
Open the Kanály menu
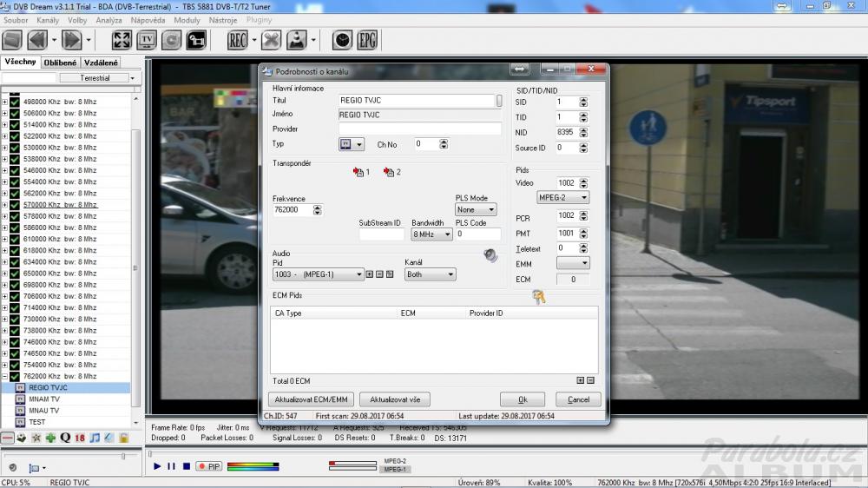click(x=48, y=20)
